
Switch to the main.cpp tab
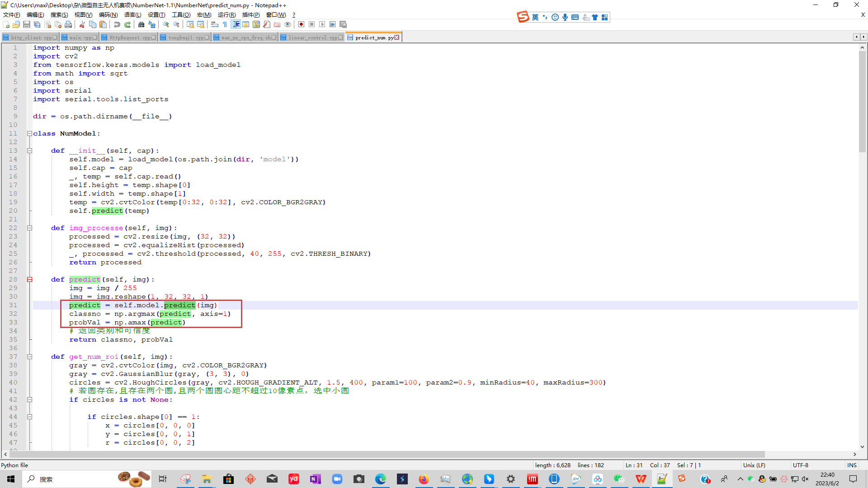coord(80,38)
